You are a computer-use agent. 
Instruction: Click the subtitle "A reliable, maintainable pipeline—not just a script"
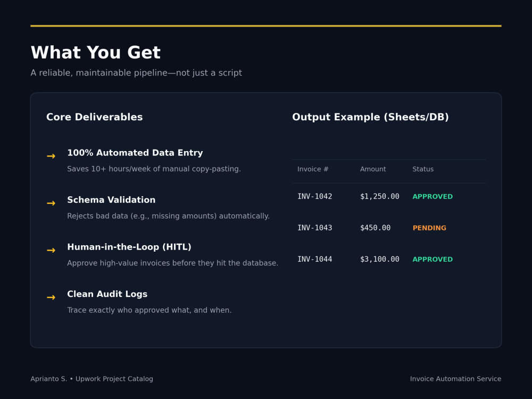coord(136,73)
